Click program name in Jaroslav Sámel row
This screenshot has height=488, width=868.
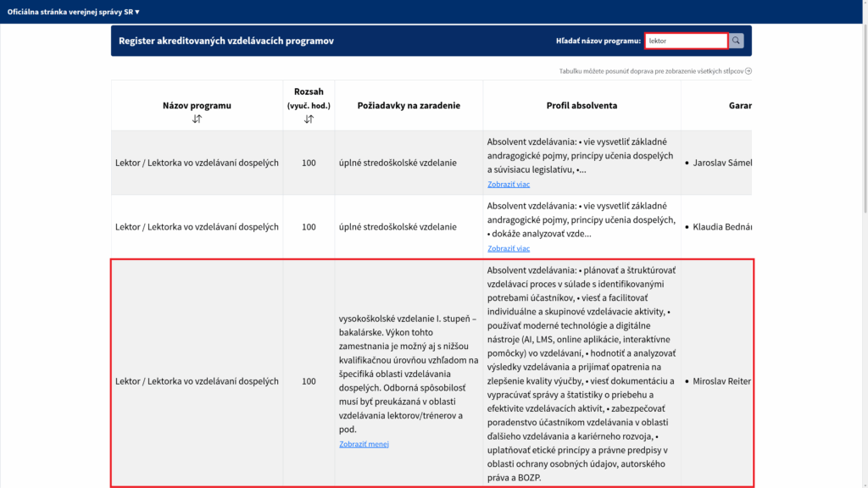click(x=197, y=163)
